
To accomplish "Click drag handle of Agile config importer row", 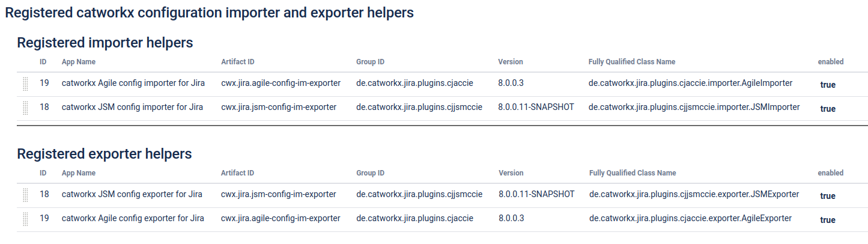I will pos(25,84).
